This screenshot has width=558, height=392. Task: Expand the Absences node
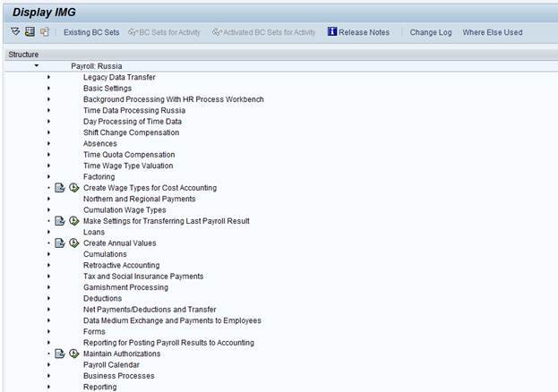48,143
